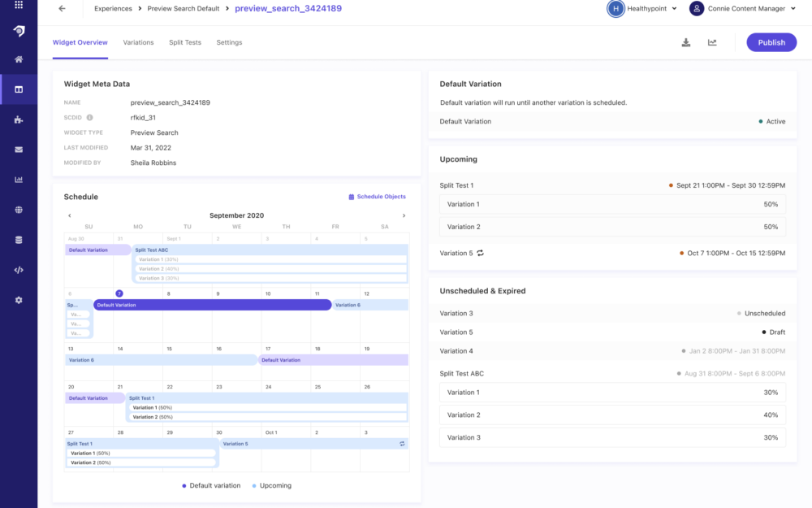Open the sidebar settings gear icon

(19, 300)
